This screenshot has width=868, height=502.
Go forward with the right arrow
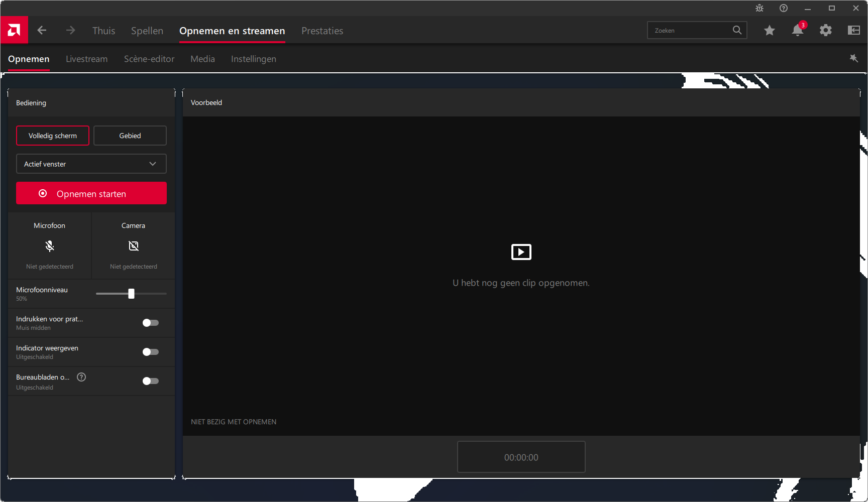click(70, 31)
